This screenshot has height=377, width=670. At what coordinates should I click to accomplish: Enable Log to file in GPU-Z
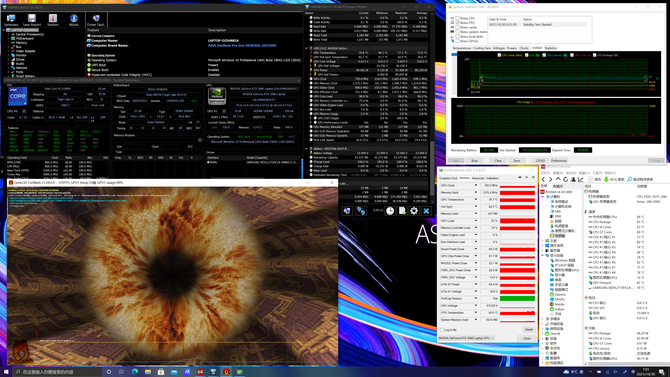(x=442, y=330)
